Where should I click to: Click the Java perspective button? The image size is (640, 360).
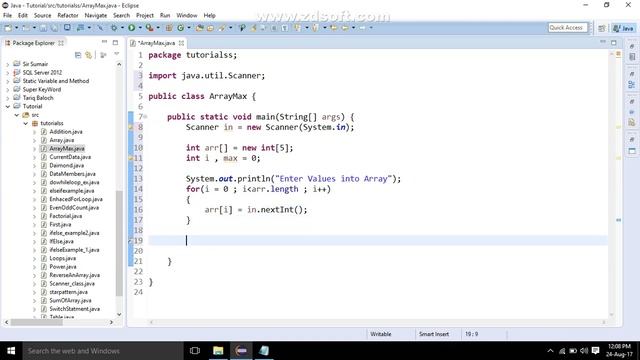click(x=624, y=28)
